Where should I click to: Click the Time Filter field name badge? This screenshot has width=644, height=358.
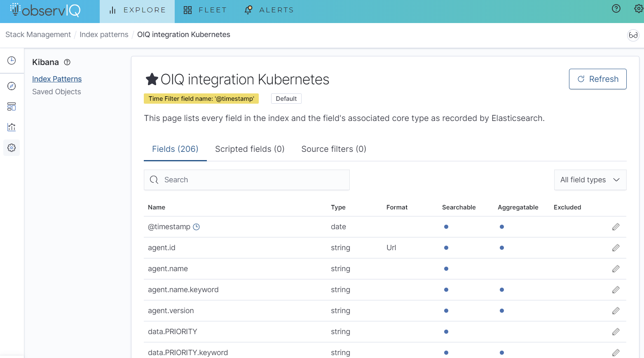tap(201, 99)
